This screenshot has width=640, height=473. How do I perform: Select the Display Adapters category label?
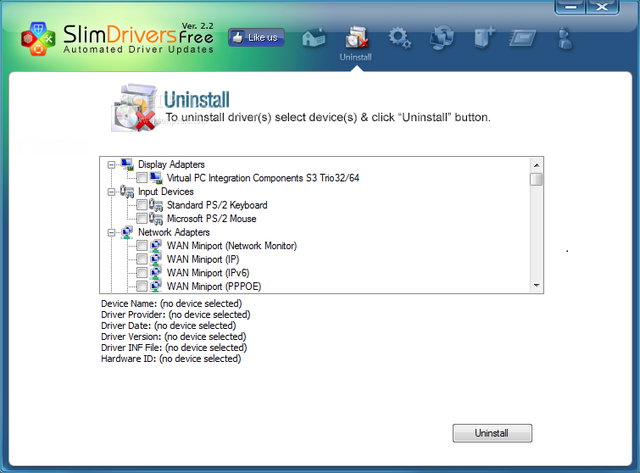point(171,164)
